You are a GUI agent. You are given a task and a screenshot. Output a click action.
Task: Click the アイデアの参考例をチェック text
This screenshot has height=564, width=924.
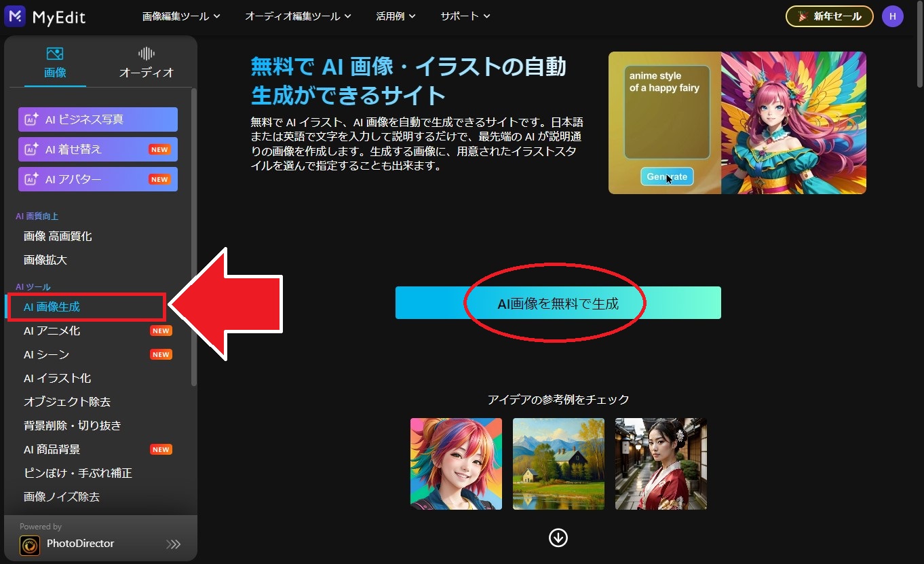(558, 399)
